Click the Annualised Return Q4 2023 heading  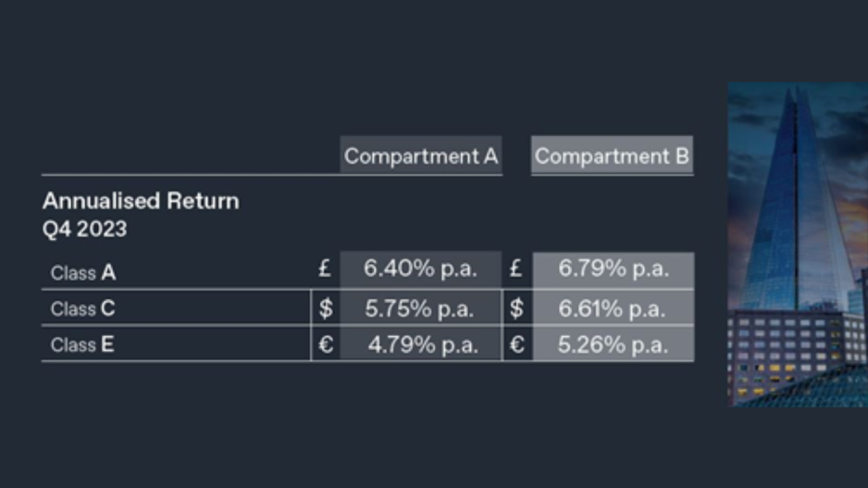(141, 215)
